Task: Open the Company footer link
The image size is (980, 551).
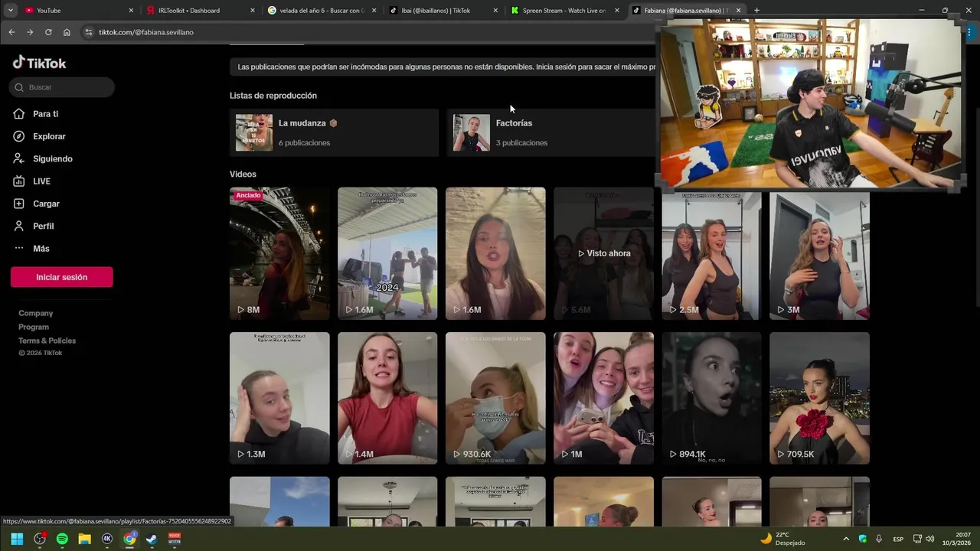Action: [36, 313]
